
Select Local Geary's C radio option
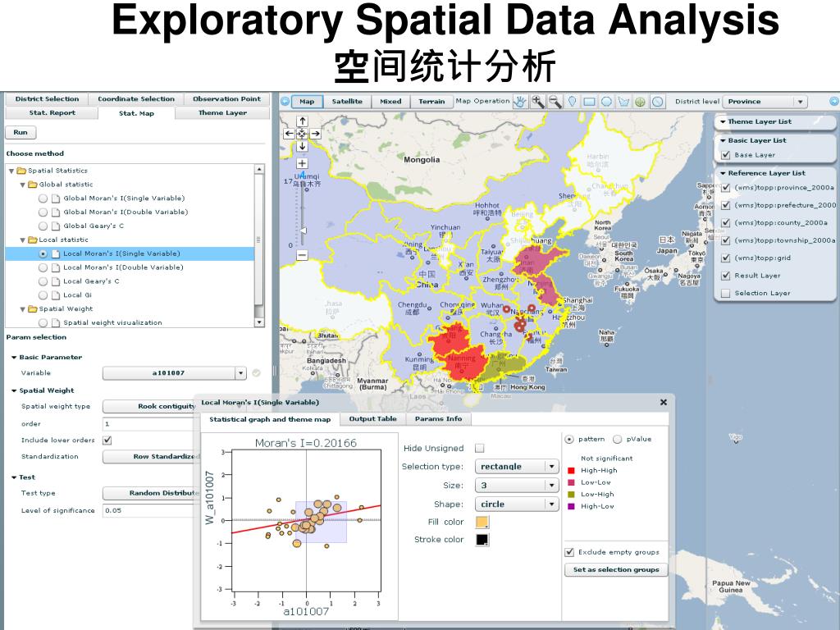point(43,281)
